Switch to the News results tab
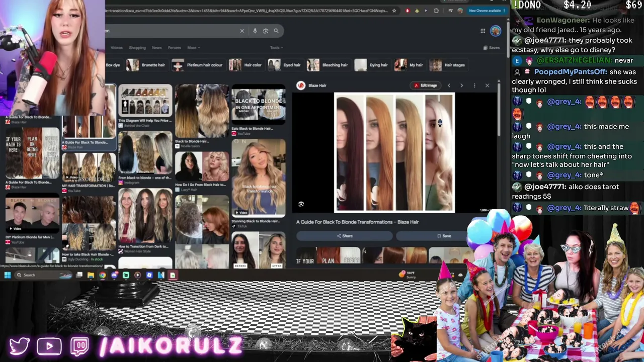The image size is (644, 362). pos(157,48)
